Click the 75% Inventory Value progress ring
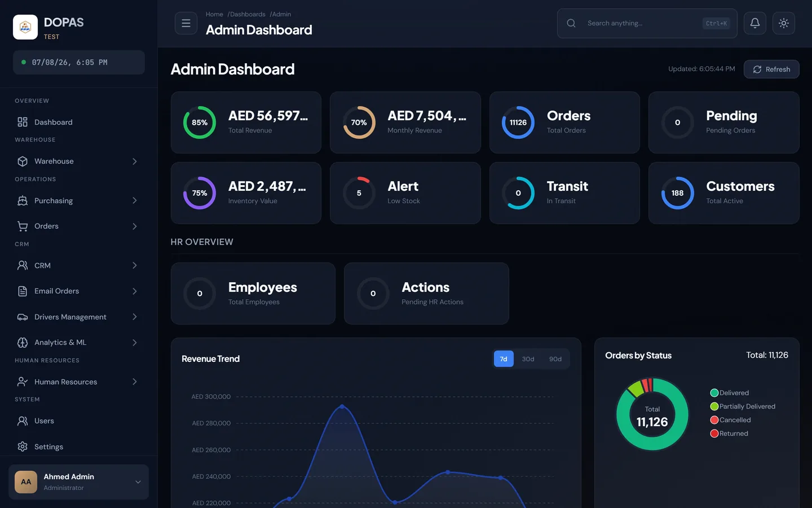Viewport: 812px width, 508px height. 200,193
